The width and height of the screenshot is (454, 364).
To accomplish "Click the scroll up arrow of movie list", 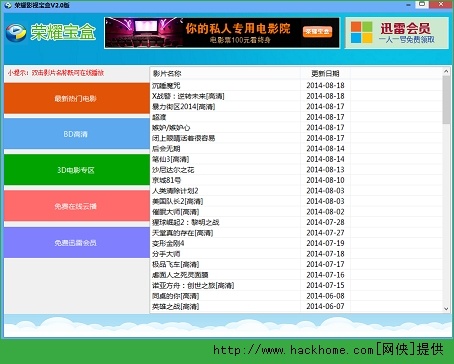I will 446,71.
